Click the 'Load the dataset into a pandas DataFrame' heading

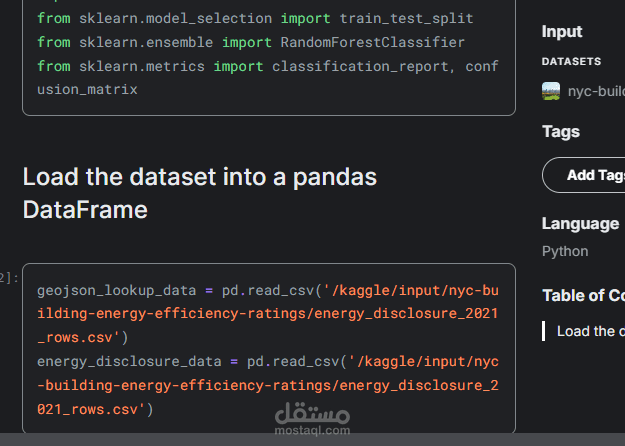click(x=200, y=193)
